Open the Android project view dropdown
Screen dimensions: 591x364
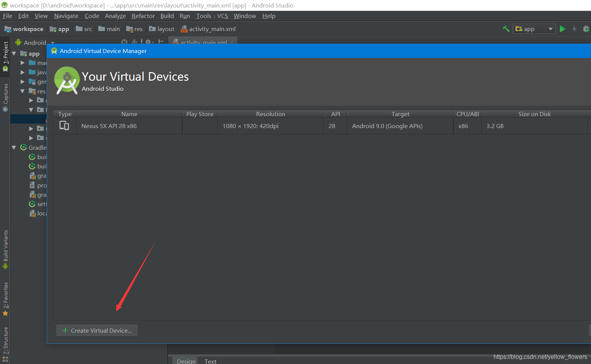35,43
